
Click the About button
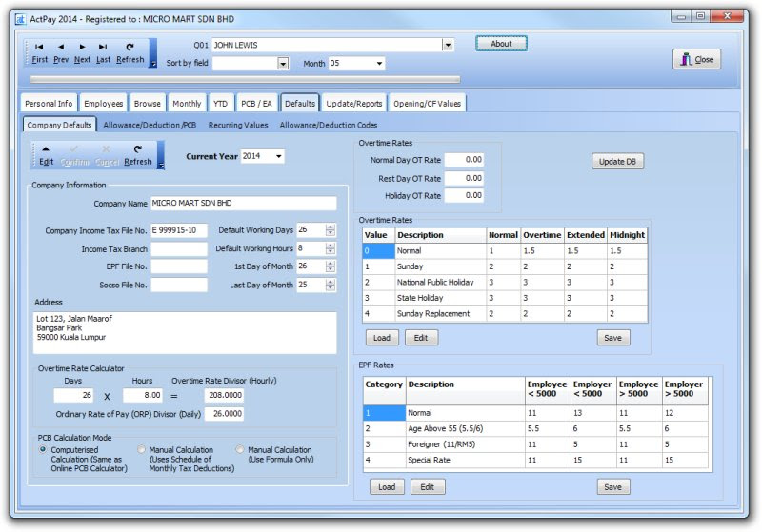[501, 44]
